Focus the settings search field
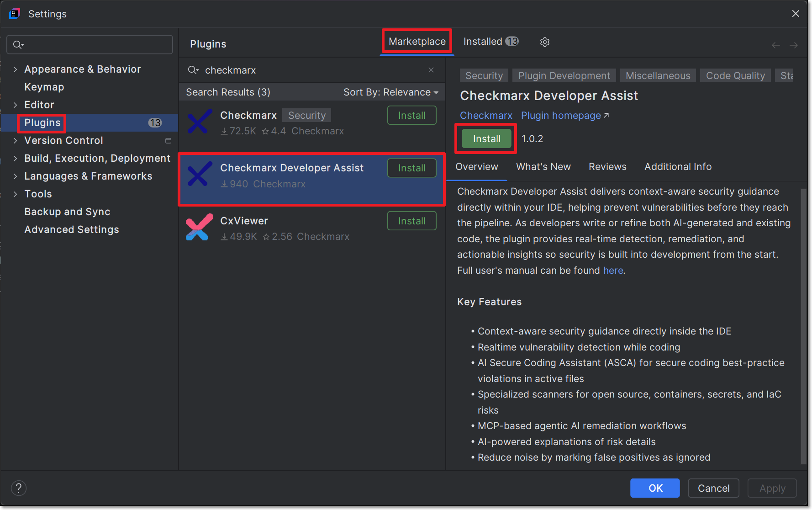The width and height of the screenshot is (812, 510). [x=90, y=44]
